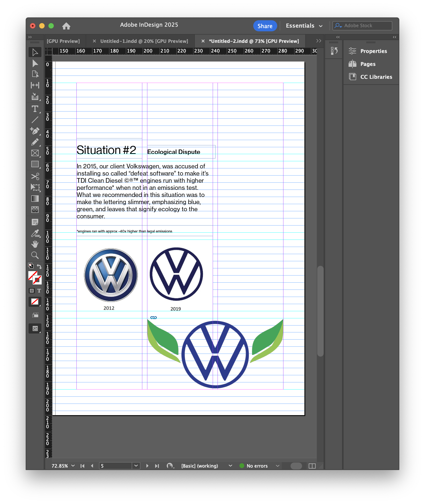The image size is (425, 504).
Task: Select the Rectangle Frame tool
Action: click(35, 153)
